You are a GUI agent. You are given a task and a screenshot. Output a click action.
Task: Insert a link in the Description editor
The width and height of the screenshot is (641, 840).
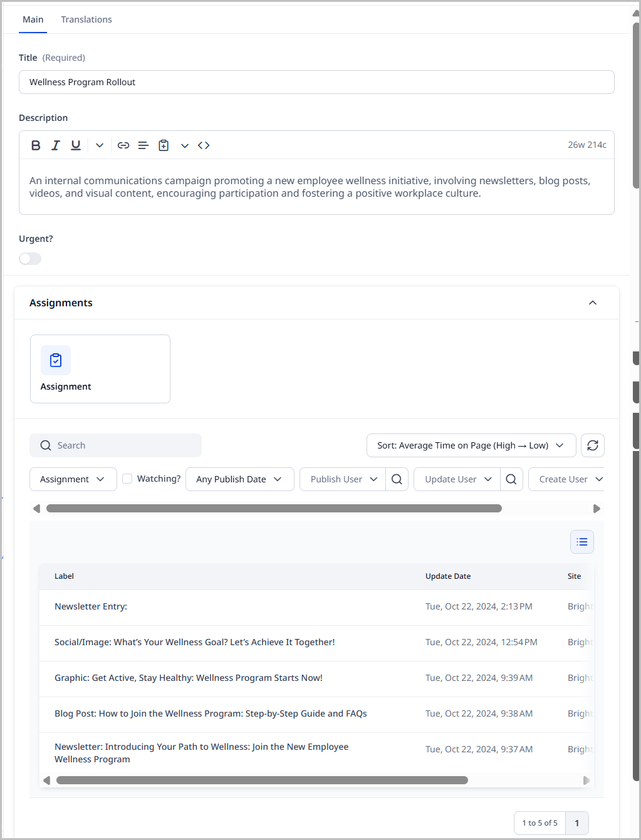[x=123, y=145]
